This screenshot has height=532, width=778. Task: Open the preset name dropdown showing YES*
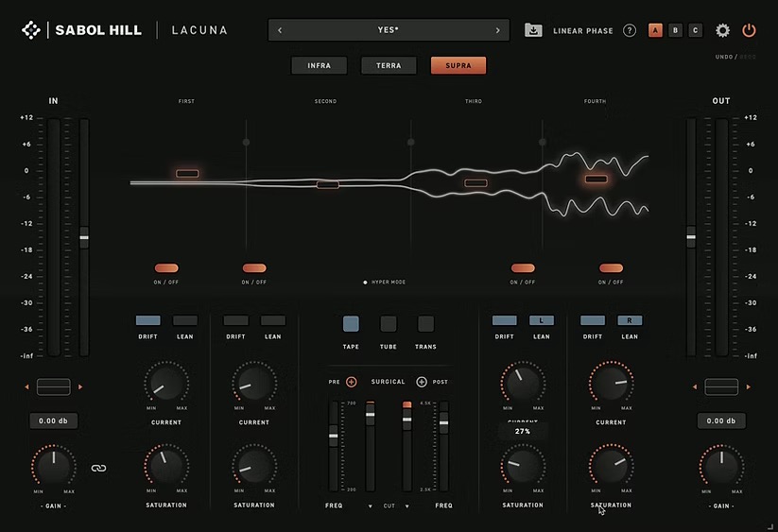tap(389, 30)
